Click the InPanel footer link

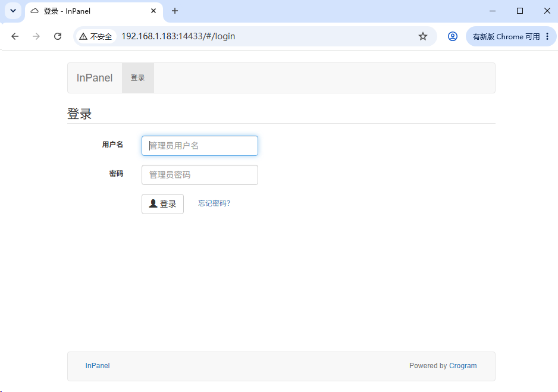98,366
